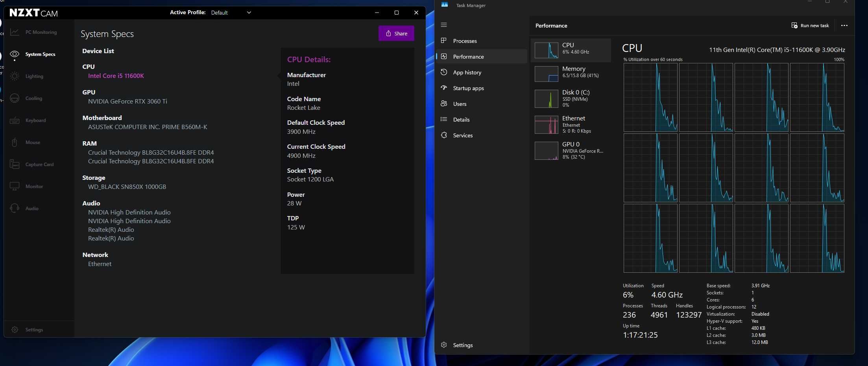Click the first Crucial Technology RAM entry
The image size is (868, 366).
[x=151, y=153]
